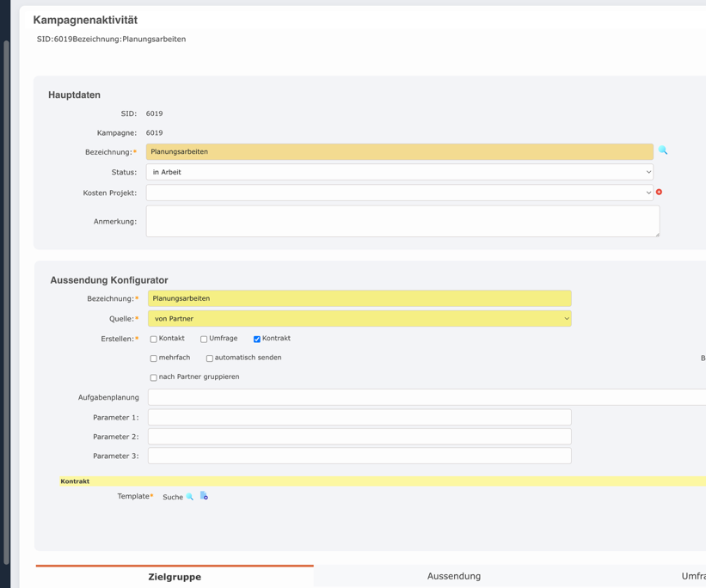Image resolution: width=706 pixels, height=588 pixels.
Task: Disable the Kontrakt checkbox under Erstellen
Action: tap(256, 338)
